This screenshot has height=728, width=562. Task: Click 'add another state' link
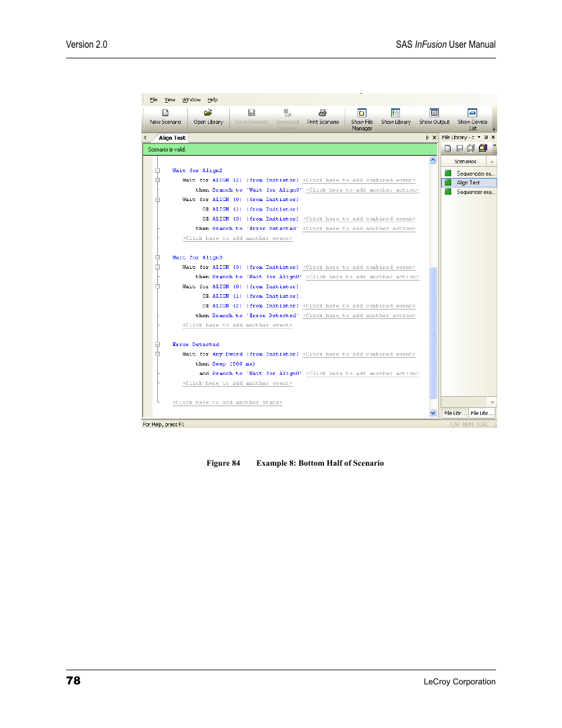point(227,403)
